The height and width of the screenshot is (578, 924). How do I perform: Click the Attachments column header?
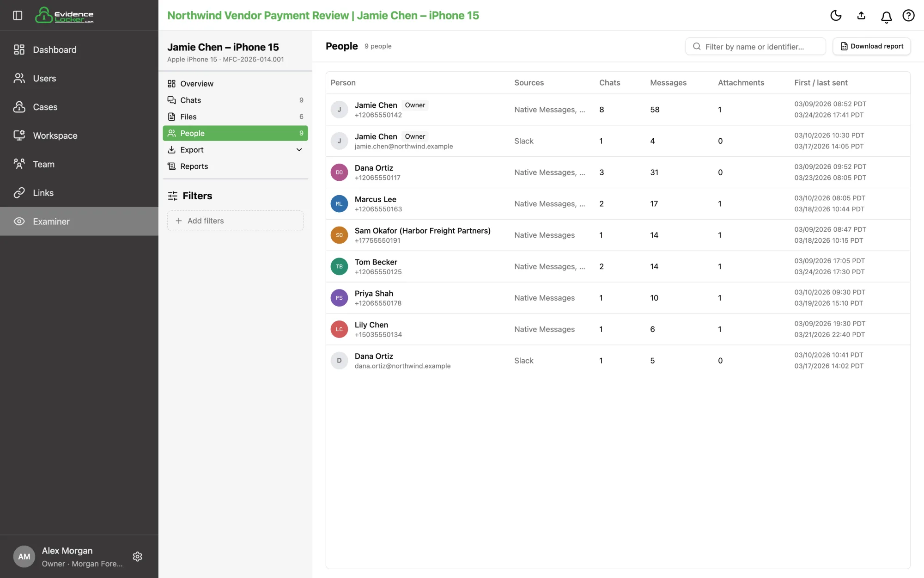(x=741, y=83)
